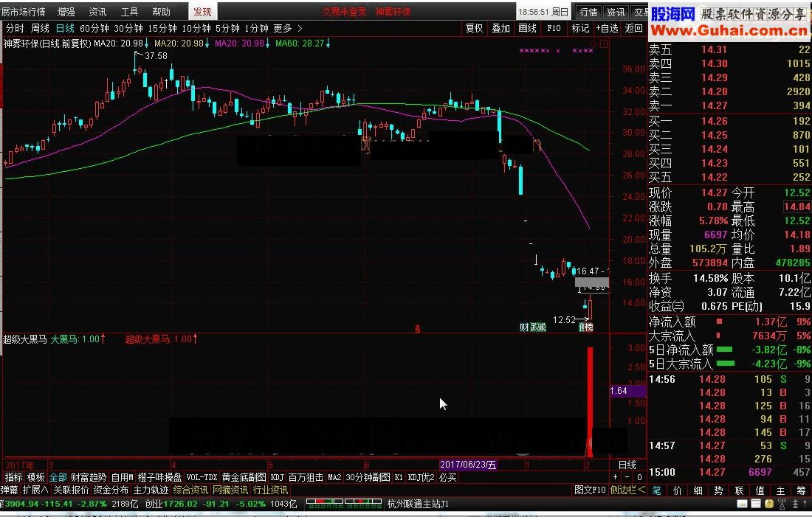Screen dimensions: 812x517
Task: Select the 全部 indicator tab
Action: pos(58,477)
